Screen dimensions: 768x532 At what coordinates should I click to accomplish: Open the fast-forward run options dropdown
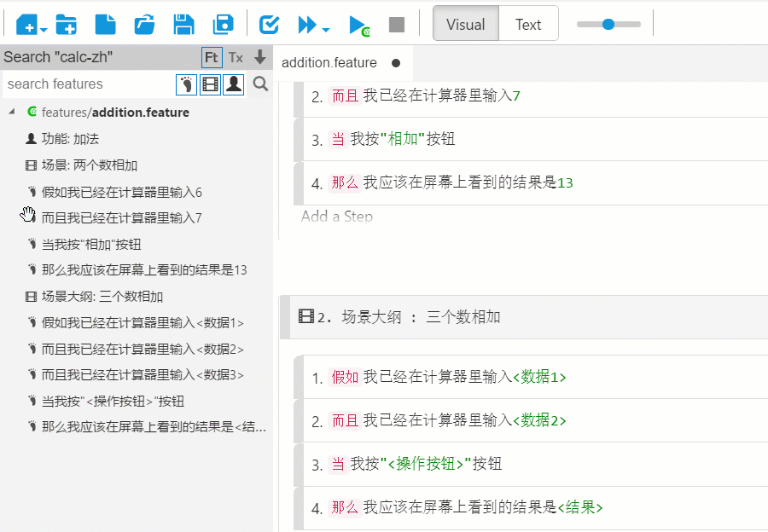[326, 30]
